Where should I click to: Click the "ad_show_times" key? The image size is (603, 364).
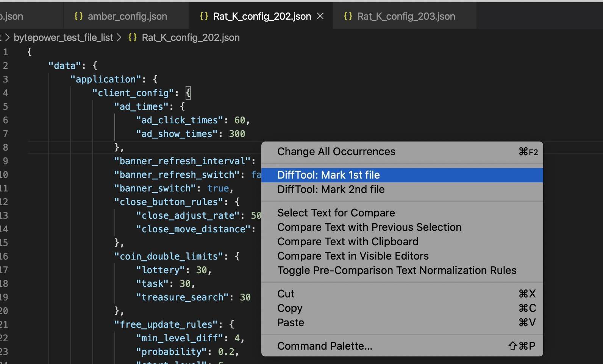(x=177, y=134)
